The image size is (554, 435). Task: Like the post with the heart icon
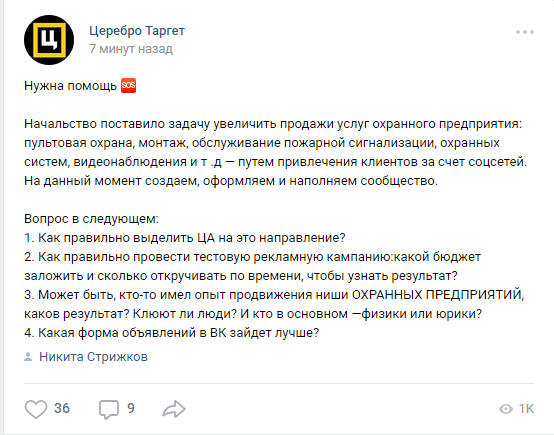click(36, 409)
